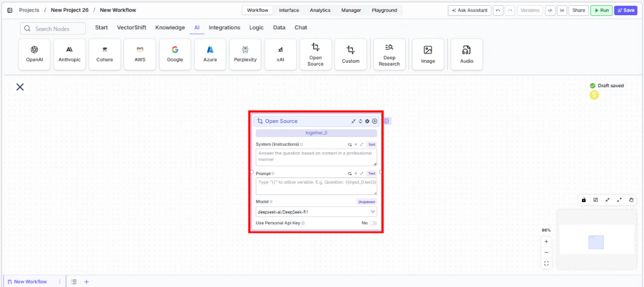Image resolution: width=644 pixels, height=287 pixels.
Task: Fit the canvas to view
Action: (546, 264)
